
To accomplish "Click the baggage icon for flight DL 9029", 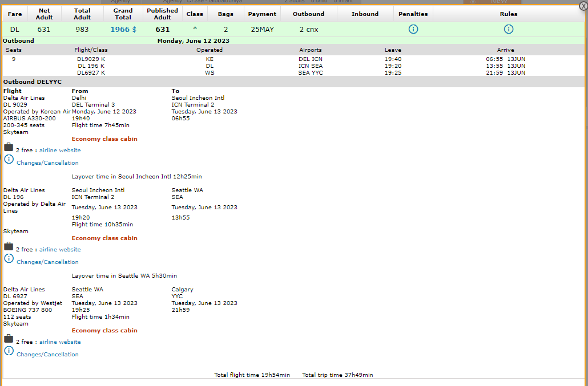I will (x=9, y=148).
